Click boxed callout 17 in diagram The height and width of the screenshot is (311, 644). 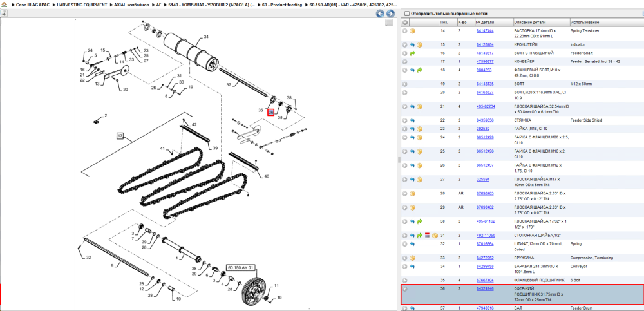click(x=120, y=136)
